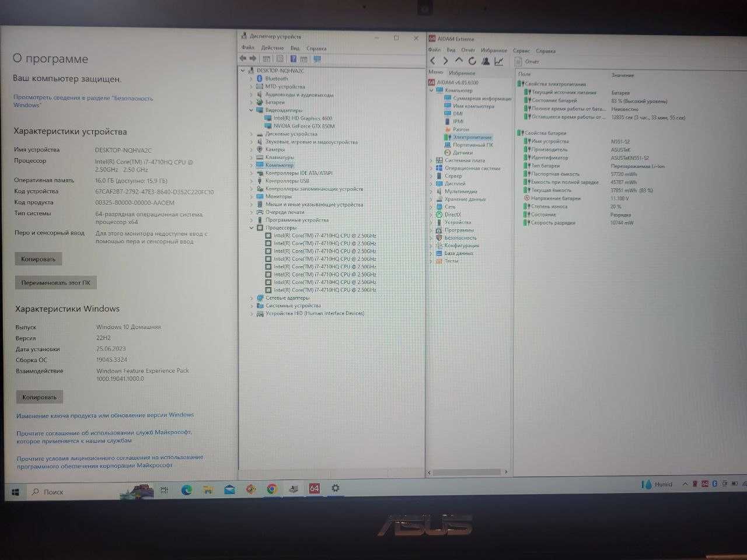Open Settings gear on the taskbar
Screen dimensions: 747x560
pyautogui.click(x=336, y=488)
